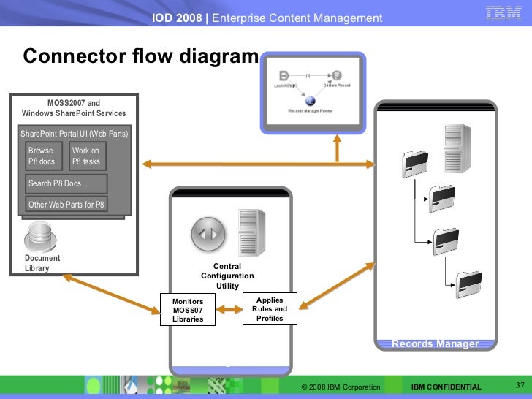This screenshot has width=532, height=399.
Task: Click the deepest nested folder icon
Action: [468, 284]
